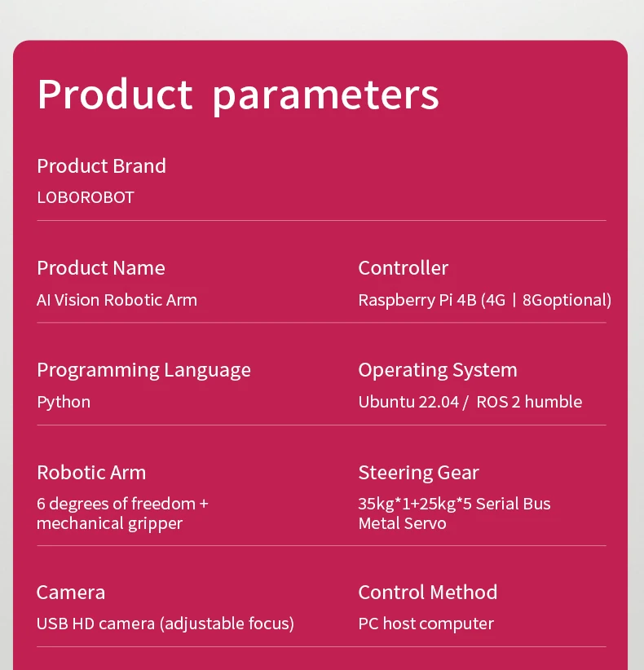Click the Ubuntu 22.04 / ROS 2 humble text
Image resolution: width=644 pixels, height=670 pixels.
point(470,402)
